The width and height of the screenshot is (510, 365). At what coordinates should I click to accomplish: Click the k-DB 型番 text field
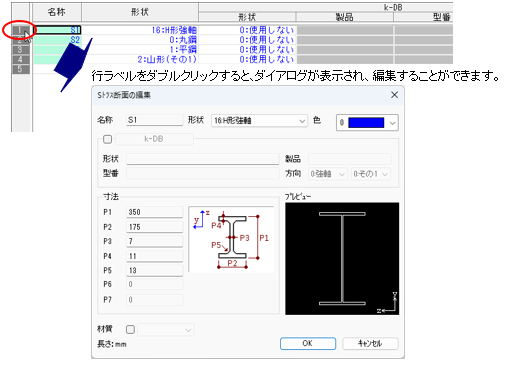pyautogui.click(x=203, y=173)
